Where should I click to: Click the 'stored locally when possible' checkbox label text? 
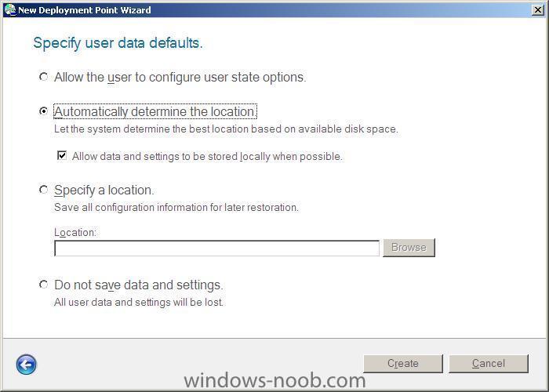(x=207, y=156)
